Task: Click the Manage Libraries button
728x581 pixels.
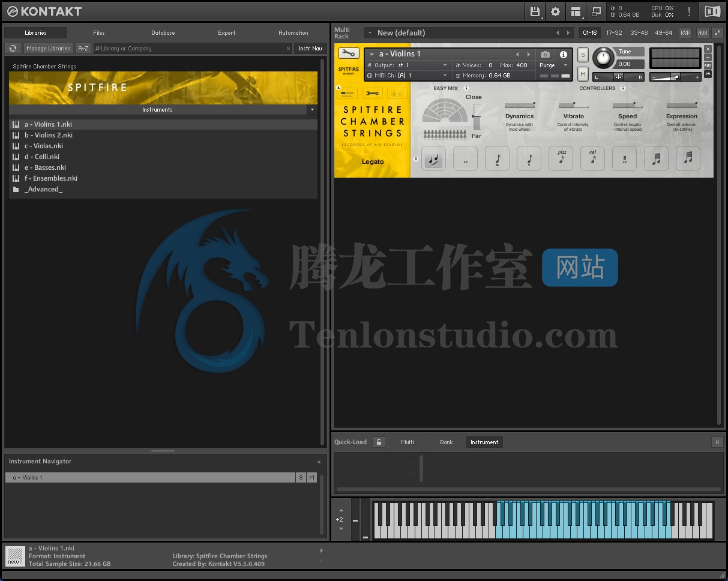Action: [48, 48]
